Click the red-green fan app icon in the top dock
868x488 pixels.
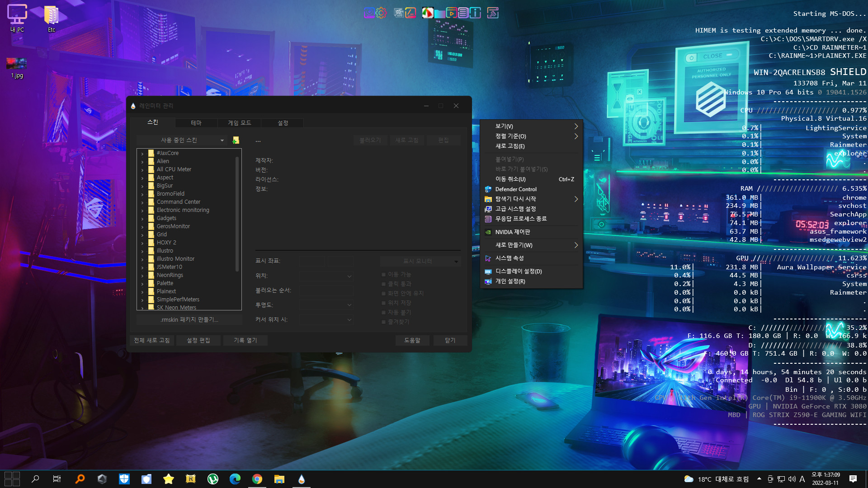(x=428, y=13)
